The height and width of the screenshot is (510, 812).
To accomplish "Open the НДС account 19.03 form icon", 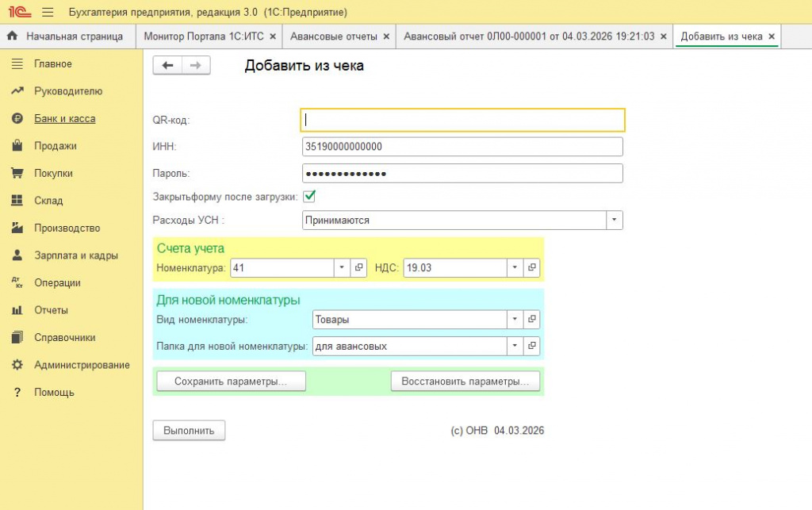I will [x=532, y=267].
